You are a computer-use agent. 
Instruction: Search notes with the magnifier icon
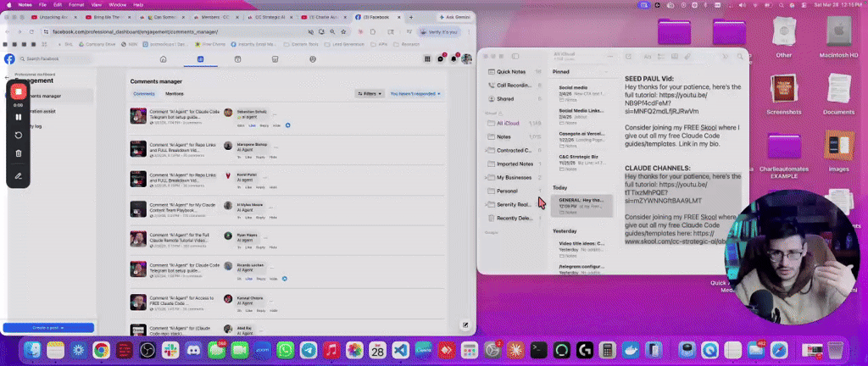[x=739, y=57]
